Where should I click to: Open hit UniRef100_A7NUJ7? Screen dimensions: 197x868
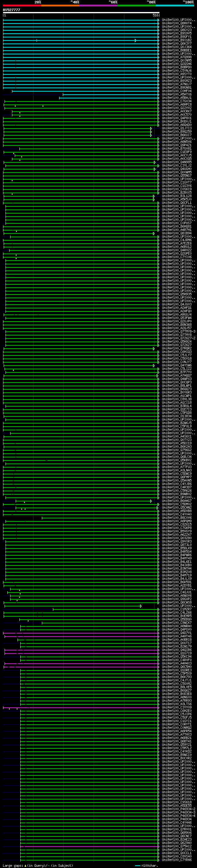point(176,84)
